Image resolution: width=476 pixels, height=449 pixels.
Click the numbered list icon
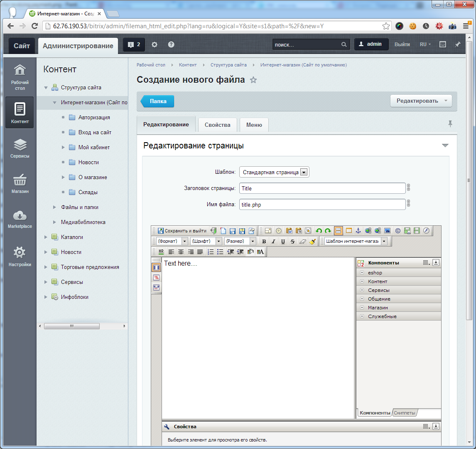[211, 252]
